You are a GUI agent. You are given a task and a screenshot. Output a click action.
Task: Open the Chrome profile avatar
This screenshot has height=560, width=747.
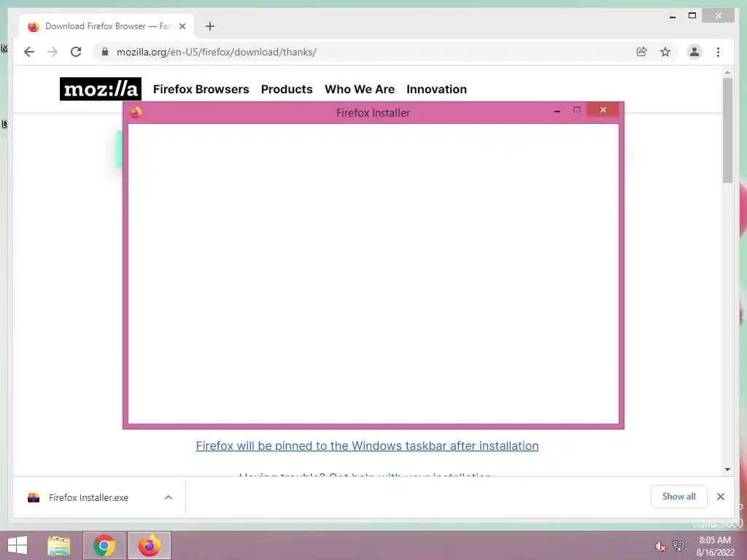(x=694, y=52)
